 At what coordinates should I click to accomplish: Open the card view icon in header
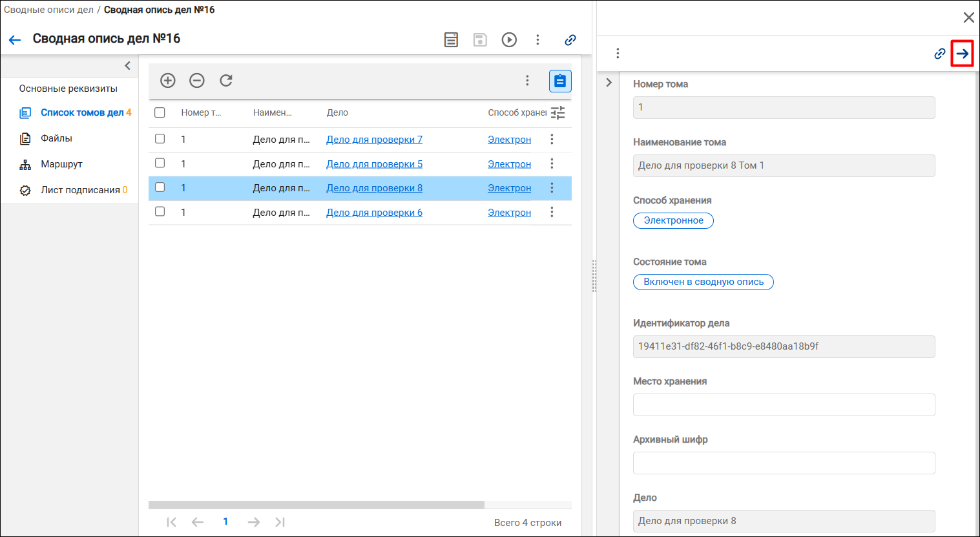(x=451, y=40)
